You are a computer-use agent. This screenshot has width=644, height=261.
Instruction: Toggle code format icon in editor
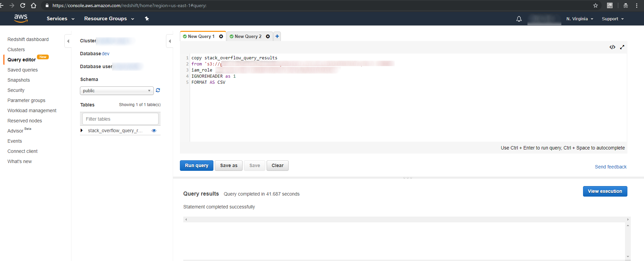tap(612, 47)
